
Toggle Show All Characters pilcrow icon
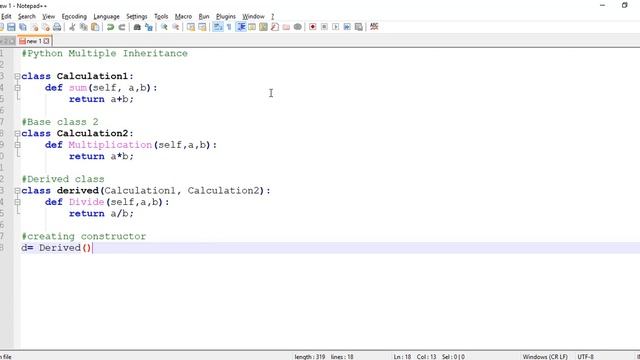coord(229,27)
